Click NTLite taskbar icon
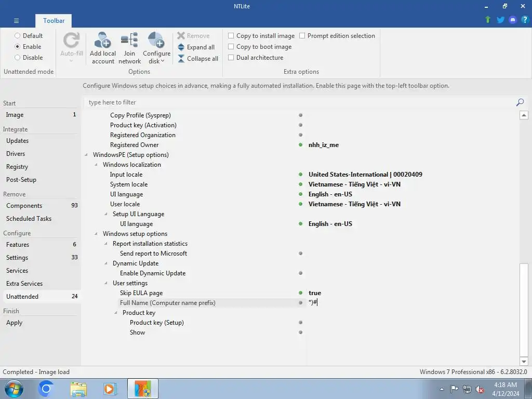532x399 pixels. [143, 389]
